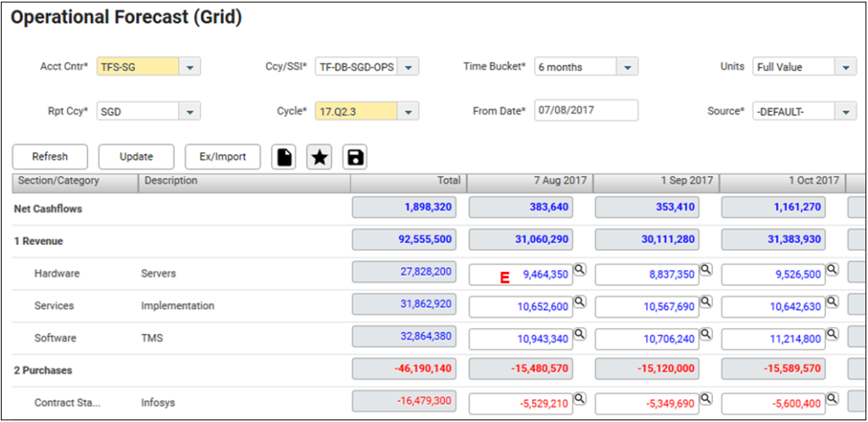
Task: Open magnifier for TMS 1 Oct 2017 value
Action: (832, 333)
